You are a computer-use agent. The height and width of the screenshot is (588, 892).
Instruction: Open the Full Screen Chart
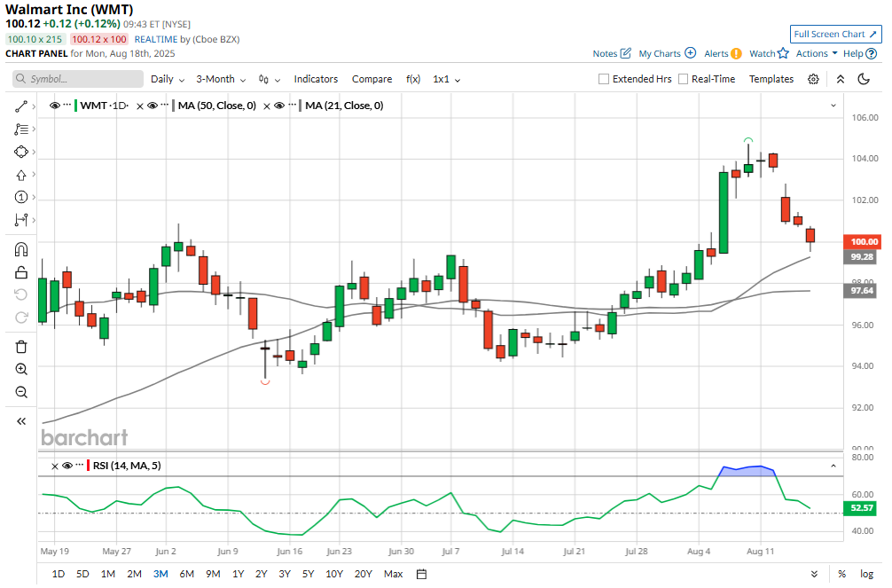pos(835,35)
